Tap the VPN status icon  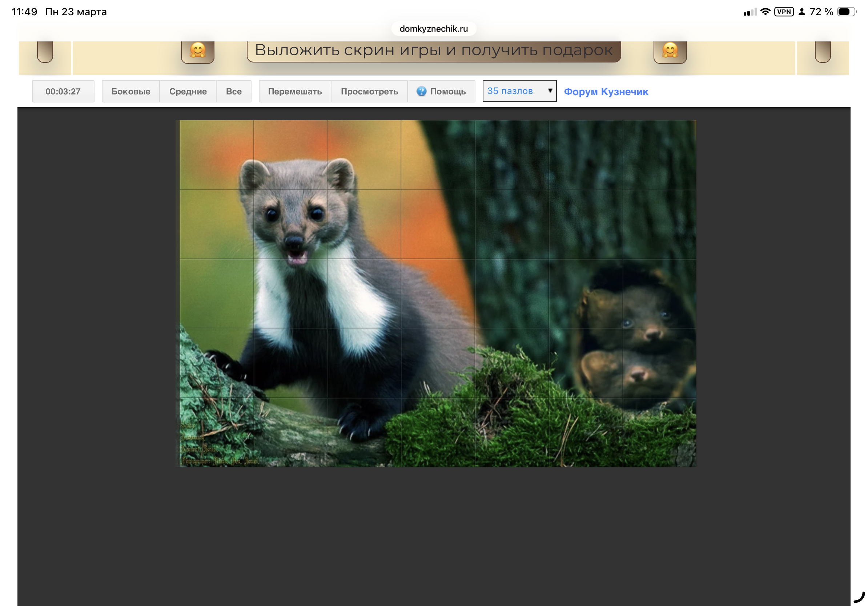coord(784,12)
